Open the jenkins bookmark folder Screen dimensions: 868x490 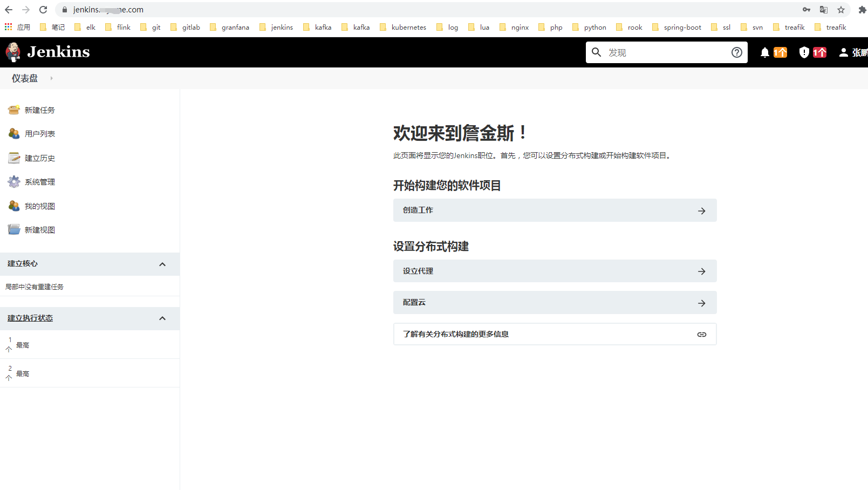[276, 27]
